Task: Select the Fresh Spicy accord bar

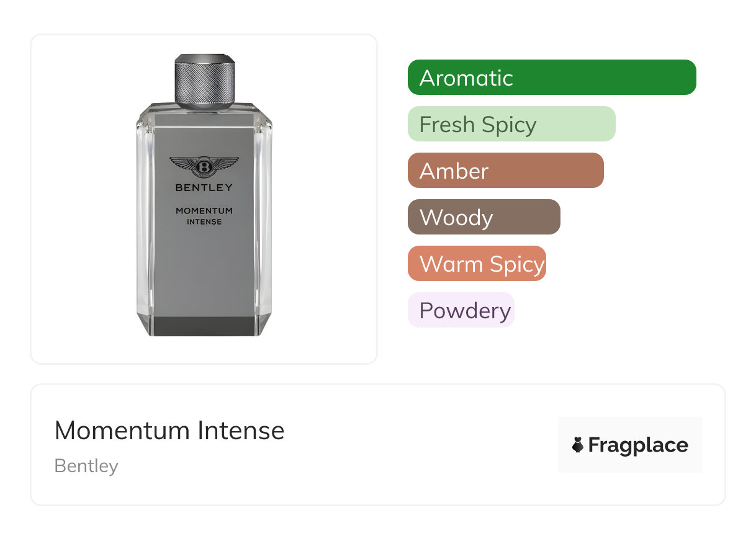Action: (511, 124)
